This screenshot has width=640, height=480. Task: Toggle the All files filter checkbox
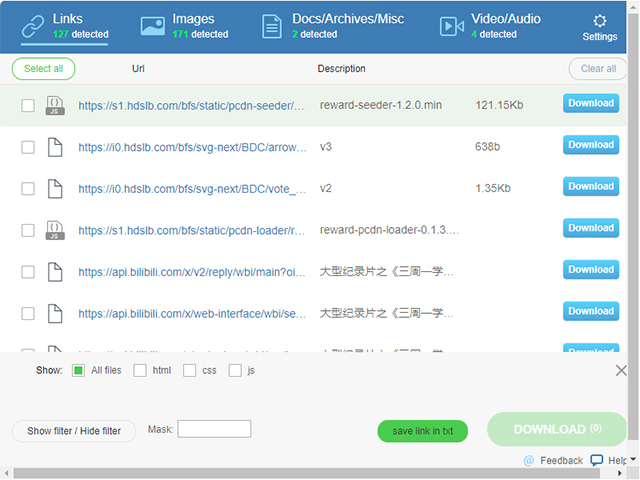[78, 370]
